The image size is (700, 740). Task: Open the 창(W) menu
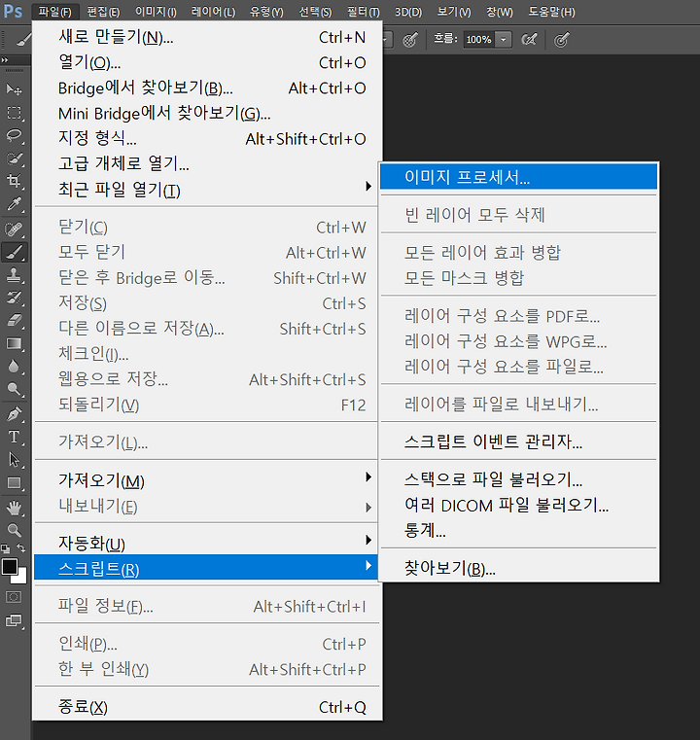[500, 12]
